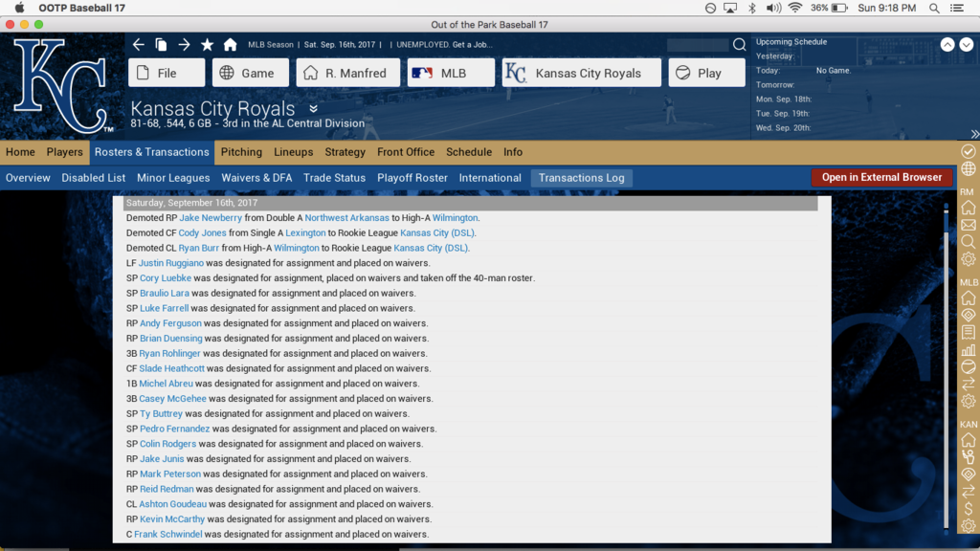The image size is (980, 551).
Task: Switch to the Pitching tab
Action: coord(241,152)
